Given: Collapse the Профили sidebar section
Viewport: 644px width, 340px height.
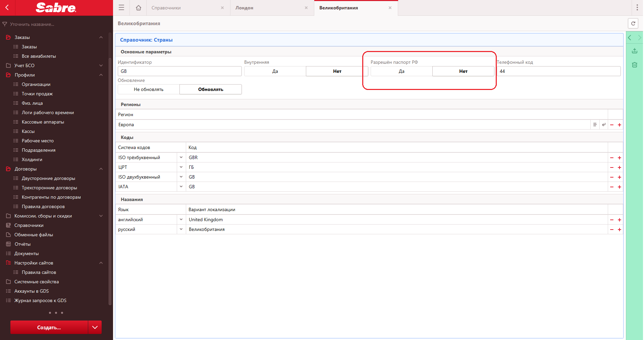Looking at the screenshot, I should click(x=101, y=75).
